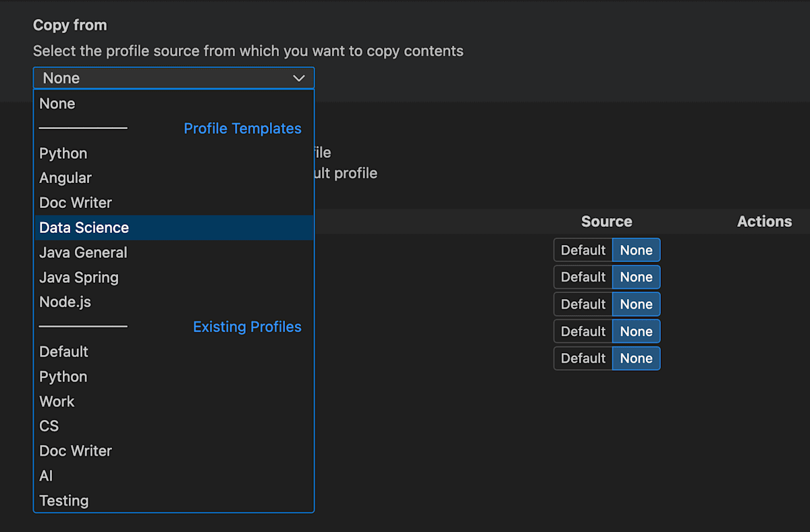Choose "Default" under Existing Profiles

click(63, 352)
